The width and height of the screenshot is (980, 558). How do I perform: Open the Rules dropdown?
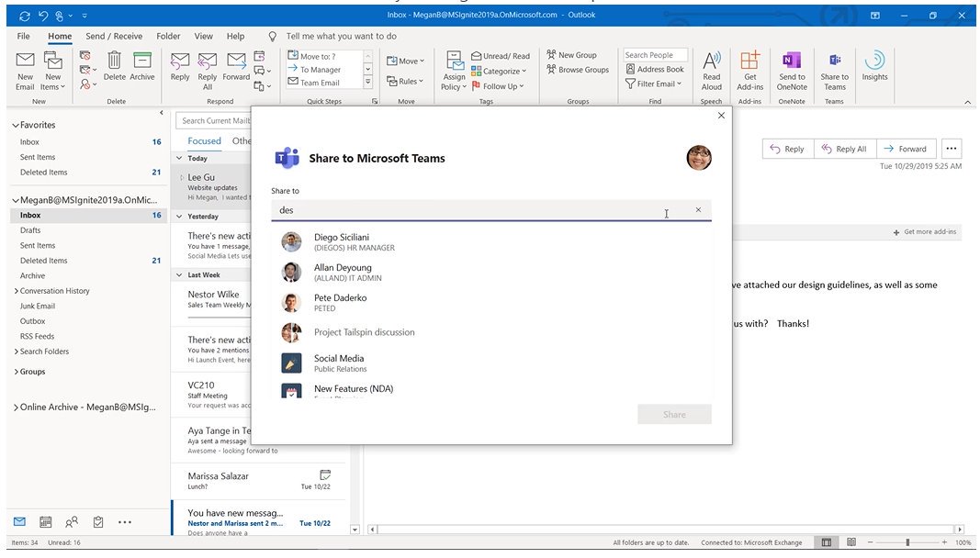pos(405,82)
